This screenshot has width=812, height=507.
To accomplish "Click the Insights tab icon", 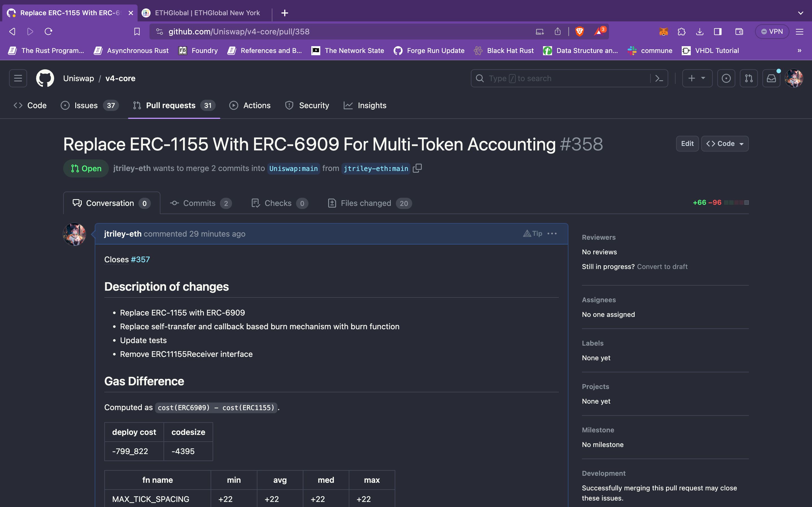I will click(x=348, y=105).
